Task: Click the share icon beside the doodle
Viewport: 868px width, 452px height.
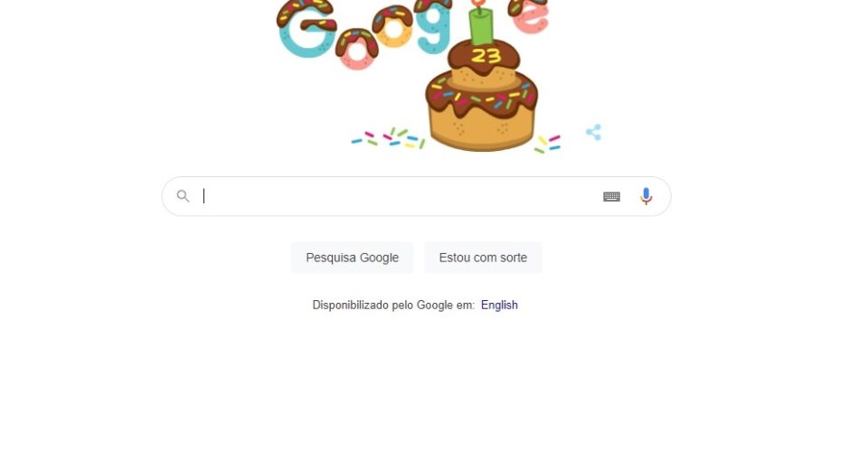Action: click(x=593, y=132)
